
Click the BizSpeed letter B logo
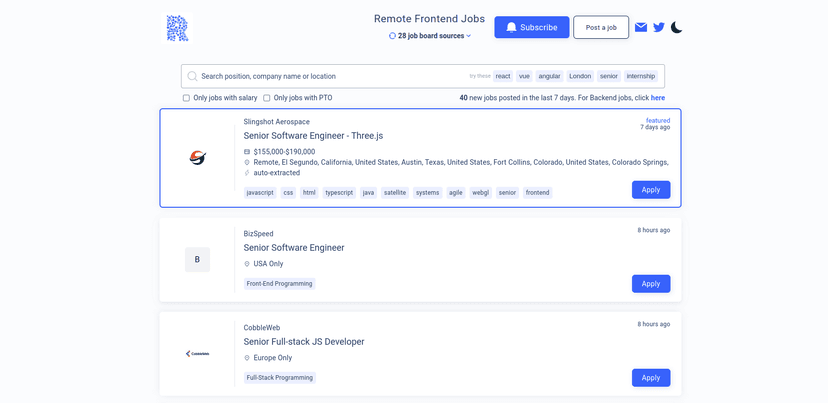197,259
